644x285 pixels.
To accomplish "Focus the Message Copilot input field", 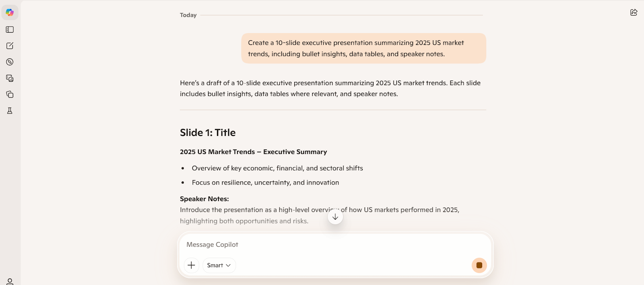I will [x=335, y=245].
